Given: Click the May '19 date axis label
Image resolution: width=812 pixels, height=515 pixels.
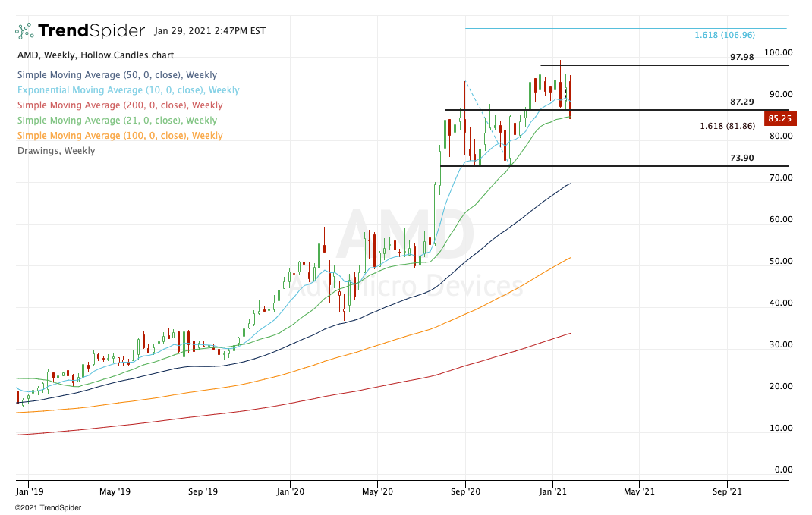Looking at the screenshot, I should coord(115,491).
